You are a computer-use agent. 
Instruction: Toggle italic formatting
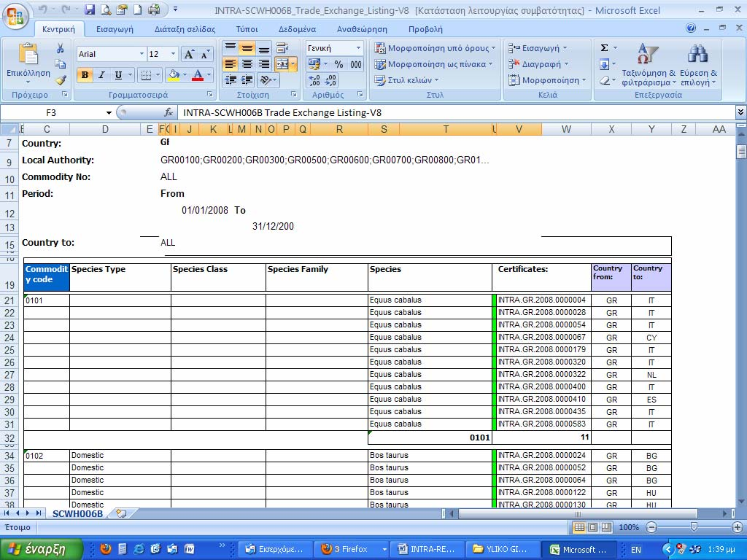coord(101,75)
